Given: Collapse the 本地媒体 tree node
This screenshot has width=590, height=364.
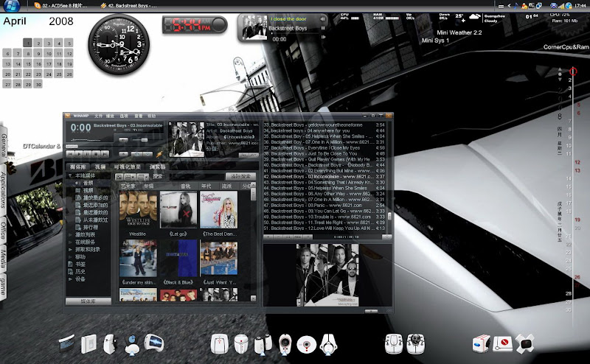Looking at the screenshot, I should coord(70,175).
